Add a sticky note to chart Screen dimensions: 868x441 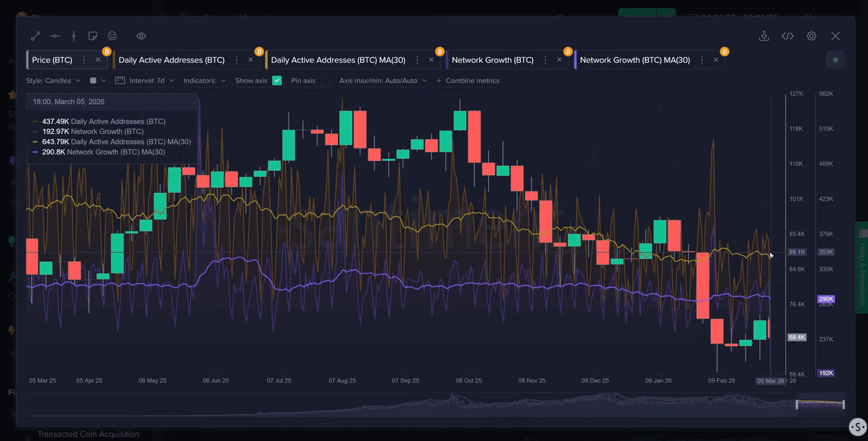click(93, 36)
